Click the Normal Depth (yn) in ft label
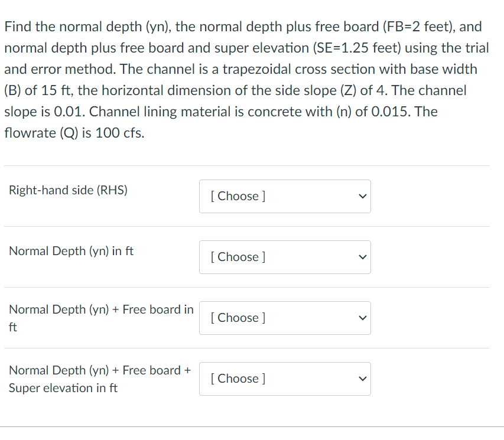 [71, 251]
